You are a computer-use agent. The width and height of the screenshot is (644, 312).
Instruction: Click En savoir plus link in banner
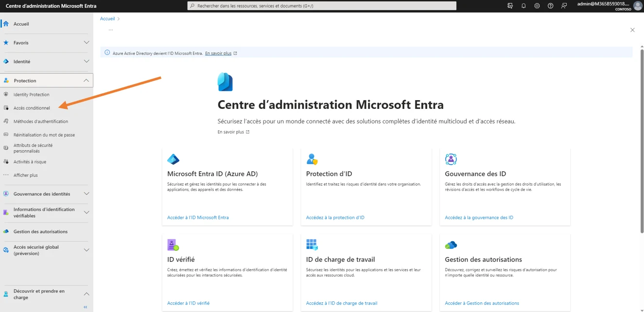(x=218, y=53)
